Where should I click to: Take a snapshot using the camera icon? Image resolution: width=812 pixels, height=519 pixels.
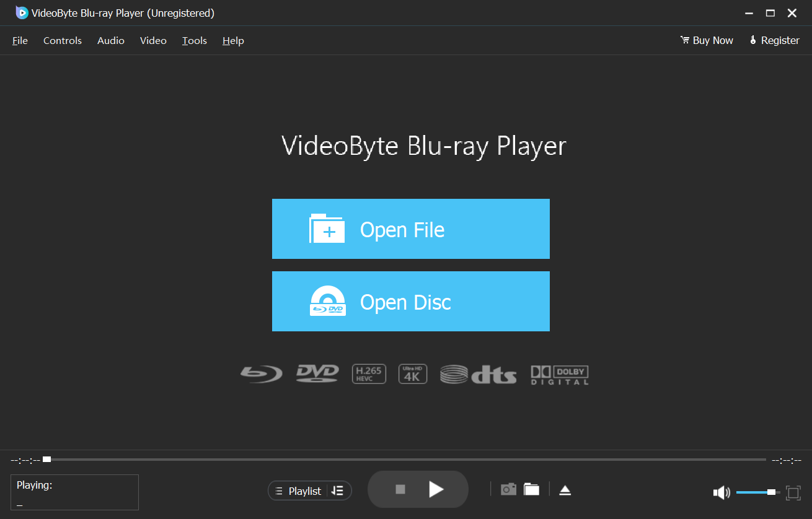pos(508,489)
